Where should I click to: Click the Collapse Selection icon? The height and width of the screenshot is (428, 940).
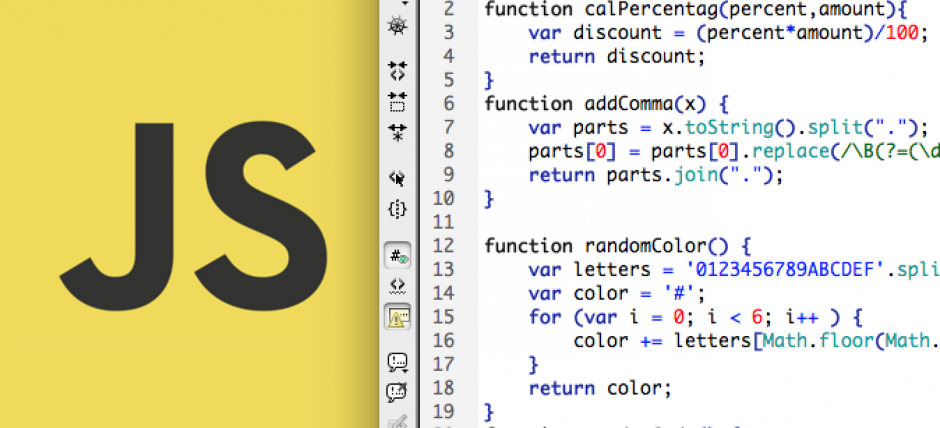coord(397,102)
